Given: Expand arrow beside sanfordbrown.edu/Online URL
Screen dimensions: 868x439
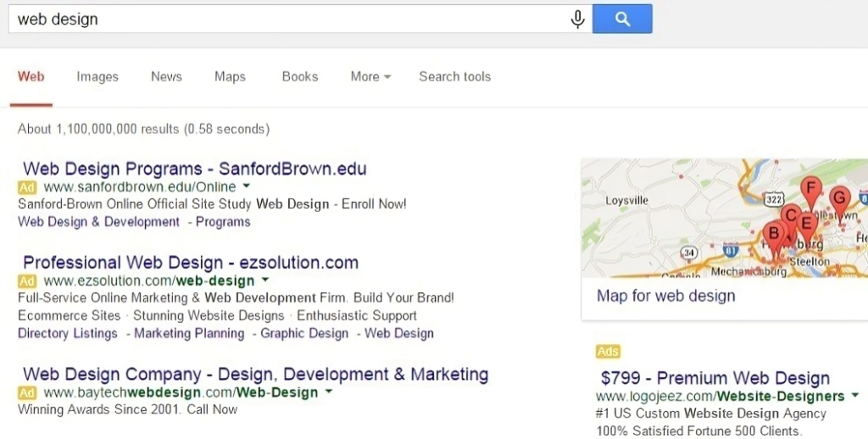Looking at the screenshot, I should click(x=245, y=186).
